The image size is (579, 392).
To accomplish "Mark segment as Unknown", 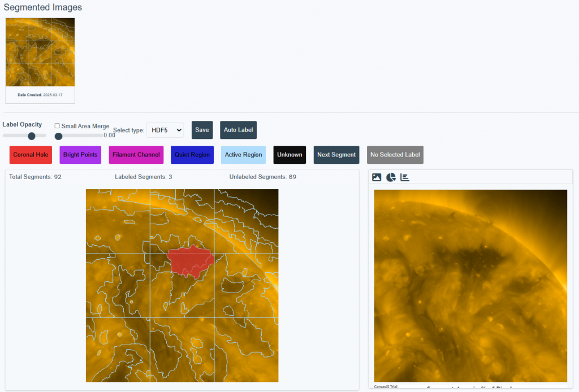I will click(x=289, y=155).
